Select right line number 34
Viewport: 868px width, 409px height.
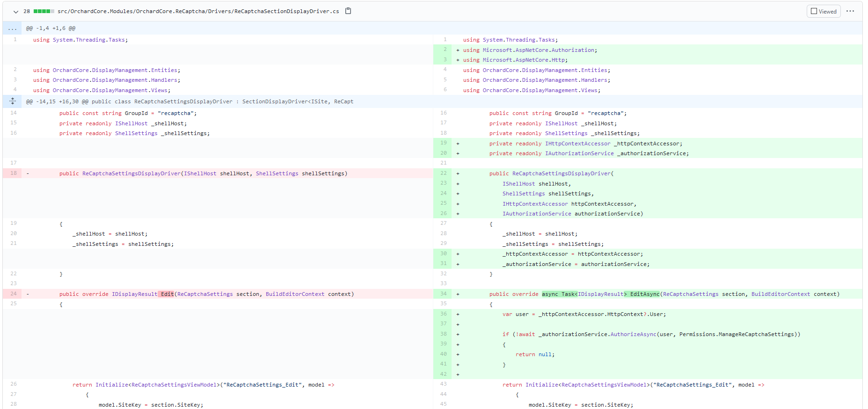pyautogui.click(x=444, y=294)
